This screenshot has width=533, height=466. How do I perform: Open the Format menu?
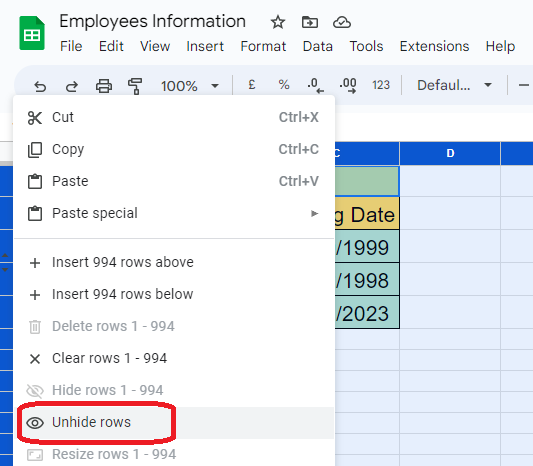click(x=263, y=46)
